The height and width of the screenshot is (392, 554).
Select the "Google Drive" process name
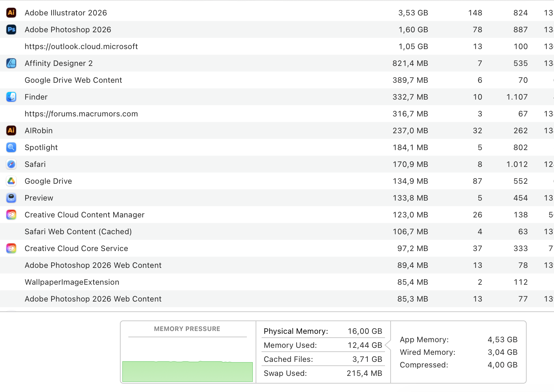(48, 181)
